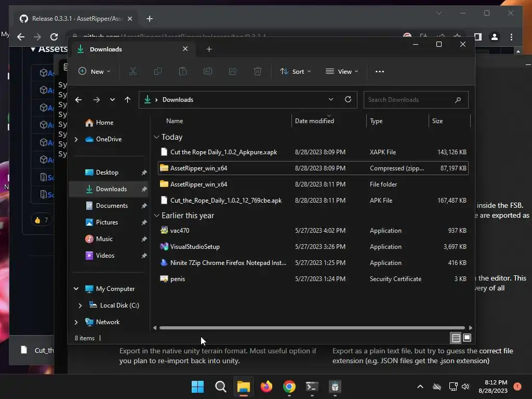Select the Downloads Explorer tab
The height and width of the screenshot is (399, 532).
pos(132,49)
